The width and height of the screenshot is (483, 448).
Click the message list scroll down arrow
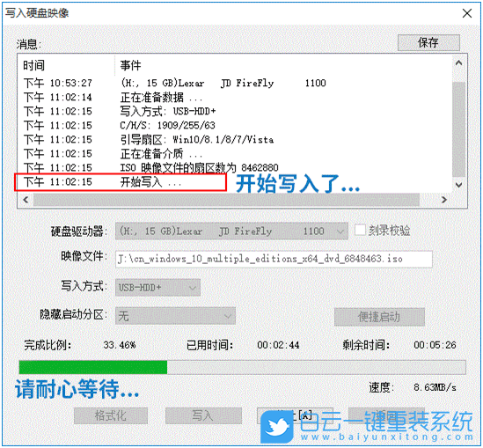(x=458, y=185)
